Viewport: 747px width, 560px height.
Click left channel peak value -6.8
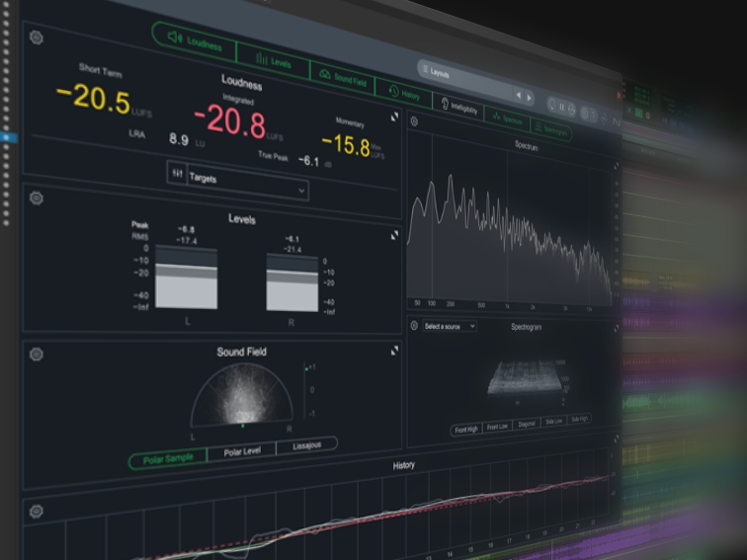(186, 229)
